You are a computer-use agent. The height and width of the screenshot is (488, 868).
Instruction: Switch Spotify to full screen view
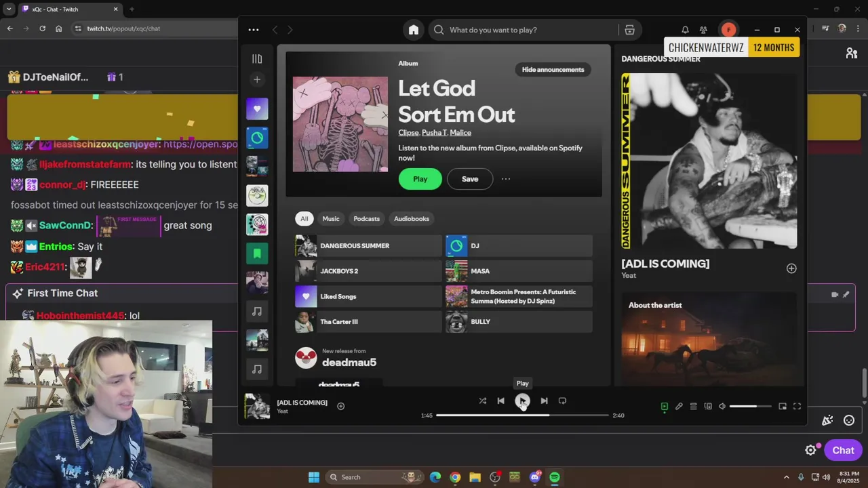click(x=797, y=407)
